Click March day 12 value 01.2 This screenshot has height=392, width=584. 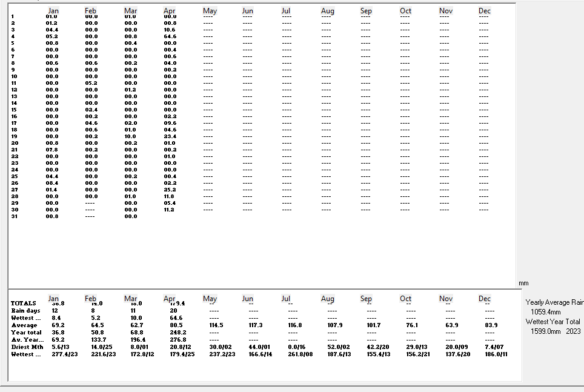coord(130,90)
